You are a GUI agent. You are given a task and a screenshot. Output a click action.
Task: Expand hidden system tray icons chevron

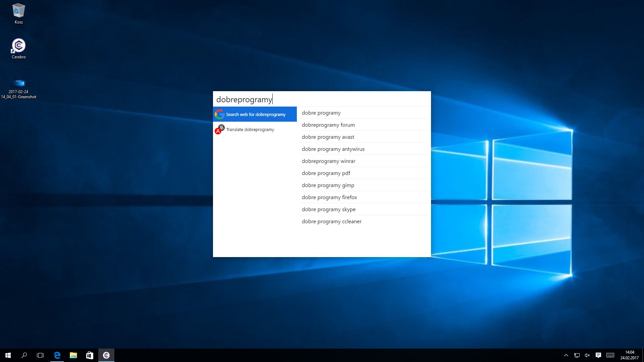(566, 355)
